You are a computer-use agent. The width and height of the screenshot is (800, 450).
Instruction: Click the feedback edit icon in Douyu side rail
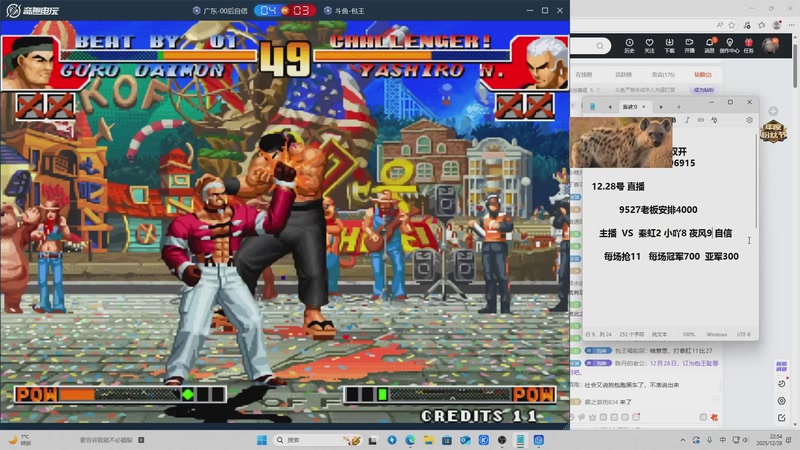781,418
